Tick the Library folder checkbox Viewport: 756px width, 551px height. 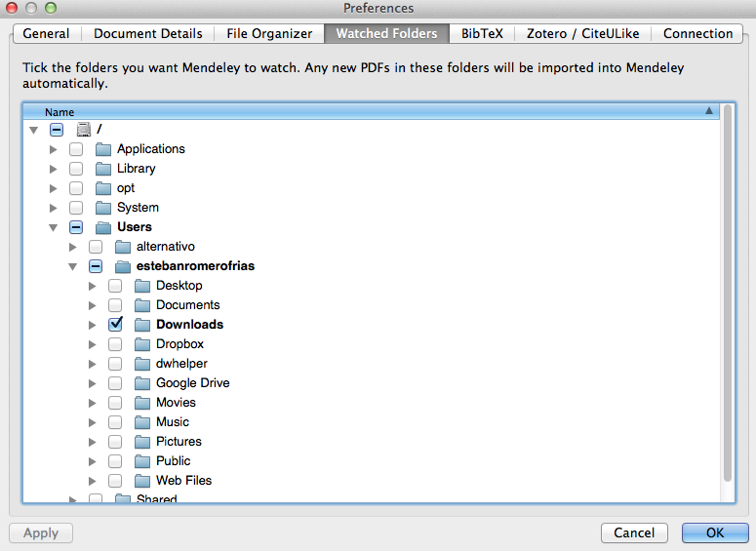click(x=76, y=169)
